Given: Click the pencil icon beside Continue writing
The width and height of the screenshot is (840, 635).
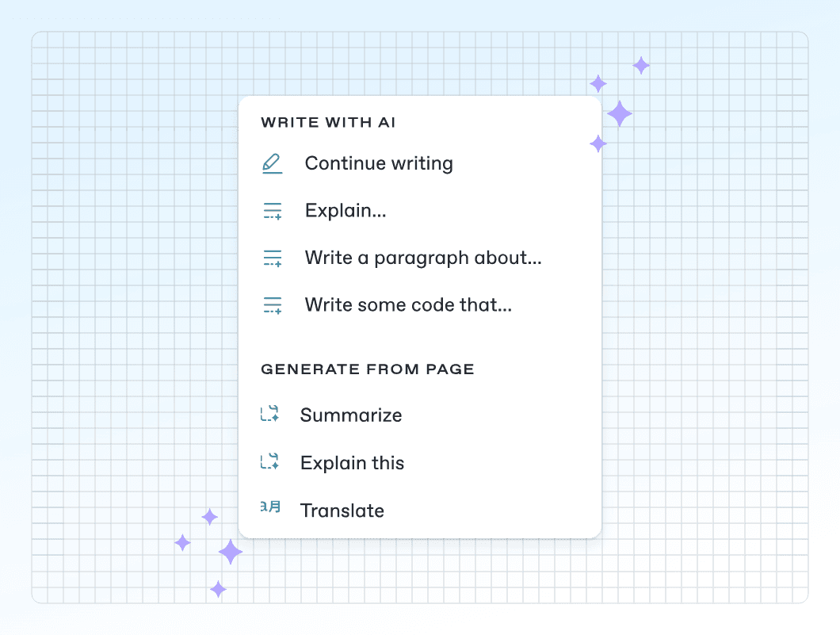Looking at the screenshot, I should (x=272, y=164).
